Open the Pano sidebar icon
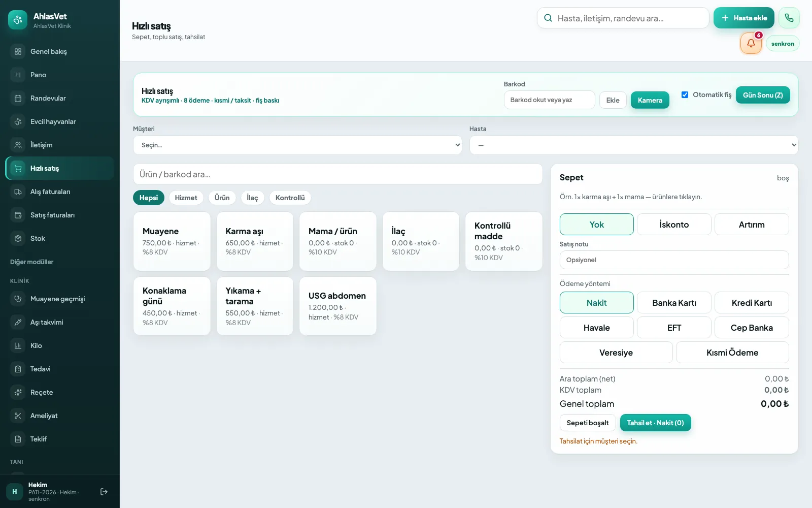The width and height of the screenshot is (812, 508). (x=18, y=75)
